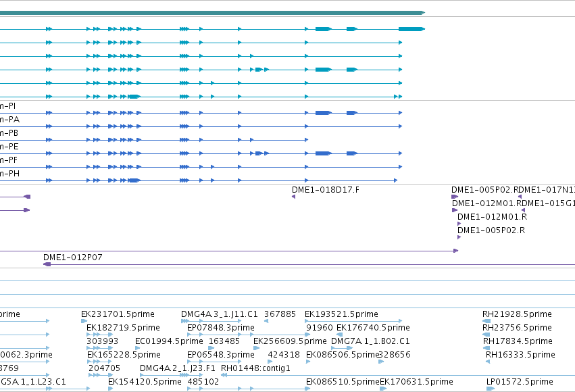
Task: Click the 328656 feature label
Action: (395, 355)
